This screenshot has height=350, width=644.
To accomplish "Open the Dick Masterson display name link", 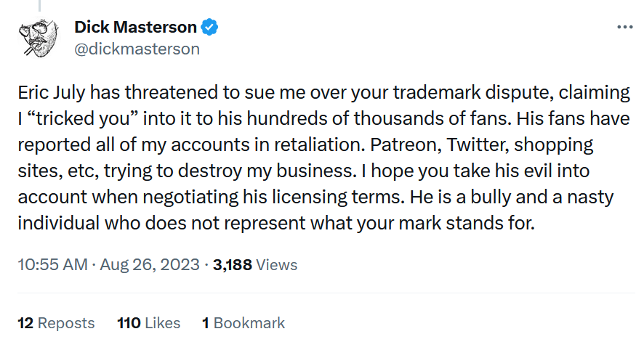I will tap(135, 28).
